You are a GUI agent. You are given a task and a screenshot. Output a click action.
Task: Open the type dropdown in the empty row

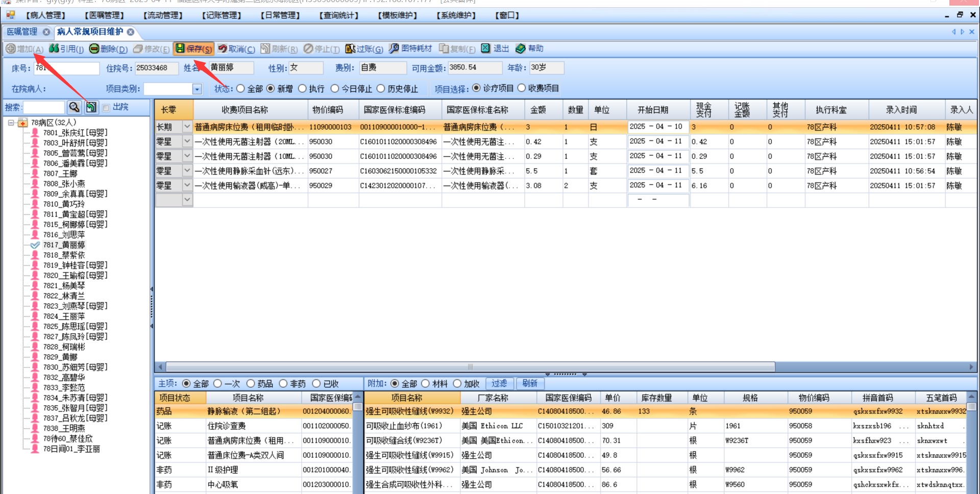tap(187, 200)
